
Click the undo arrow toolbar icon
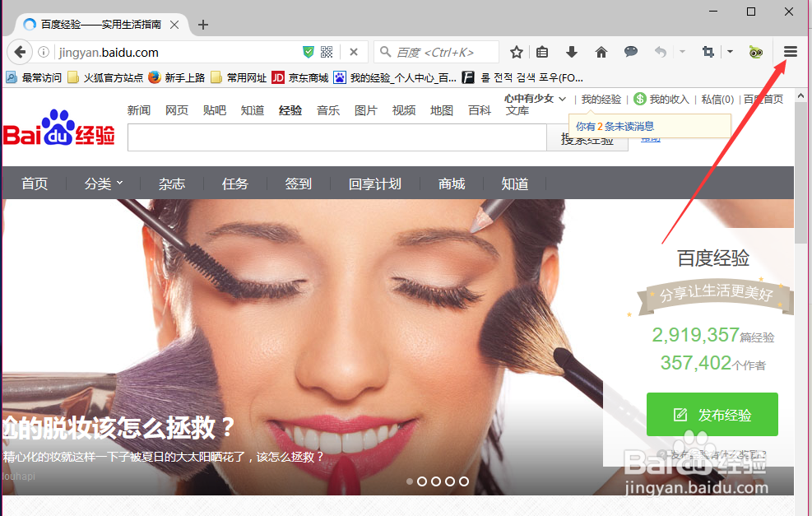[x=661, y=52]
